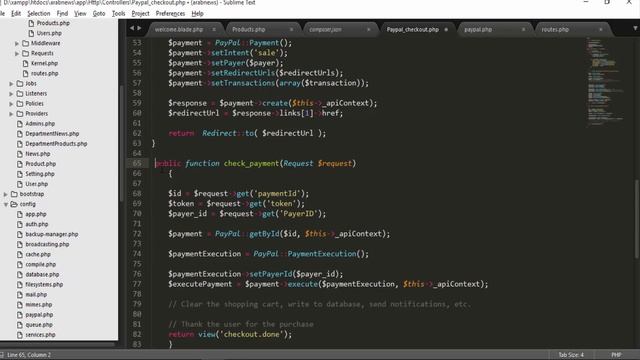Screen dimensions: 640x360
Task: Open auth.php in config folder
Action: tap(37, 224)
